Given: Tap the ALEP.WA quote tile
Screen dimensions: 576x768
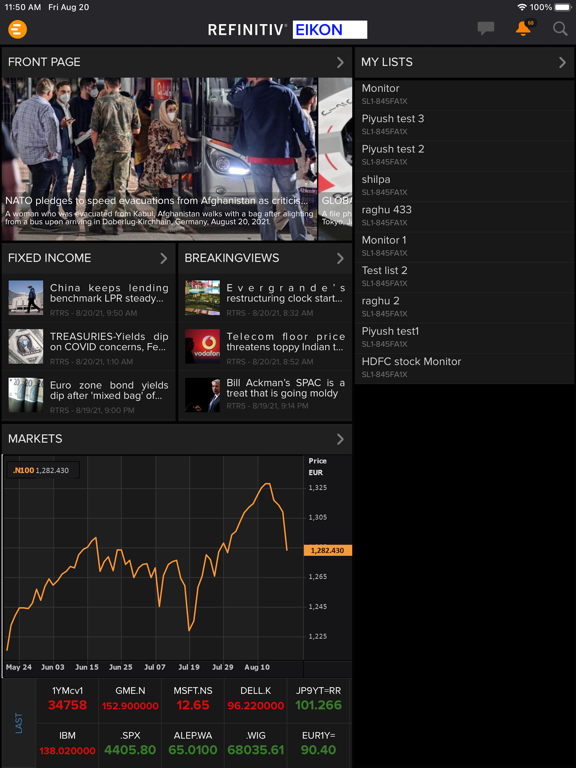Looking at the screenshot, I should (x=193, y=745).
